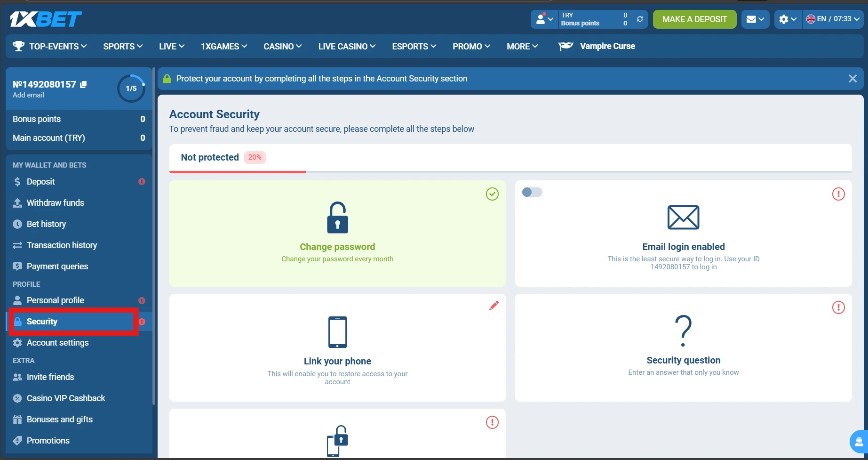Click the Add email link
The image size is (868, 460).
[x=28, y=95]
